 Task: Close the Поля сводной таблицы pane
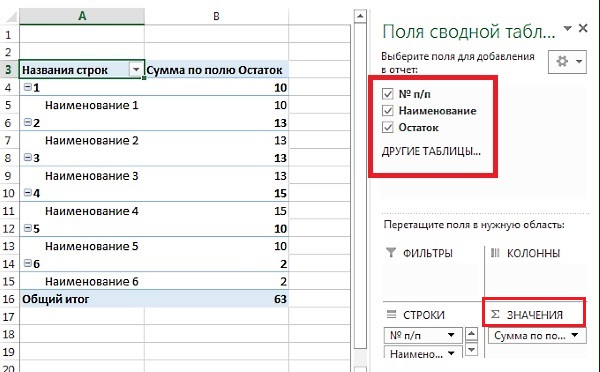tap(583, 28)
